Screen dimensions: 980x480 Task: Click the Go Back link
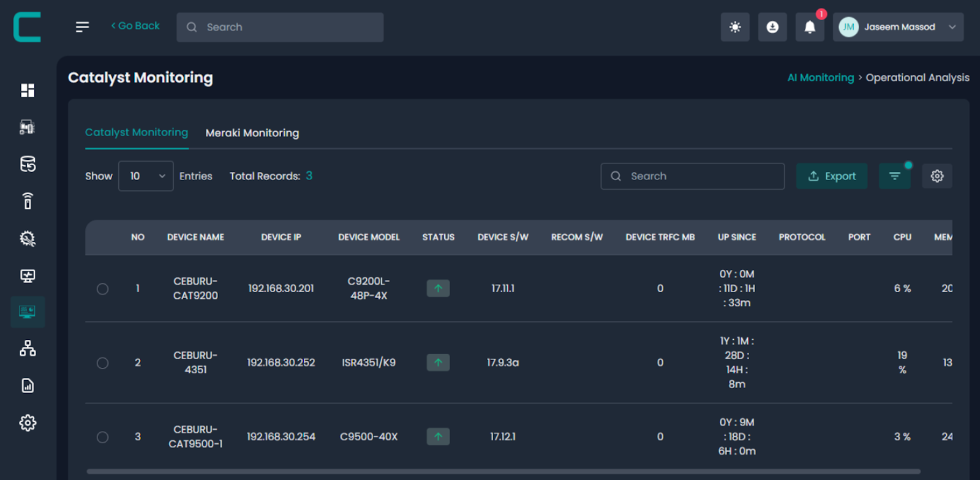pyautogui.click(x=135, y=26)
